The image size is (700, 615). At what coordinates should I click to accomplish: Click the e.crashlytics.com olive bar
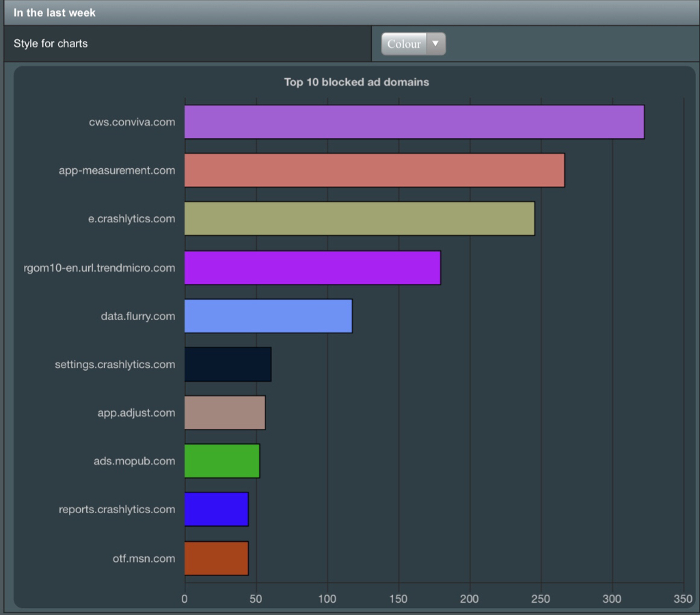[x=360, y=218]
